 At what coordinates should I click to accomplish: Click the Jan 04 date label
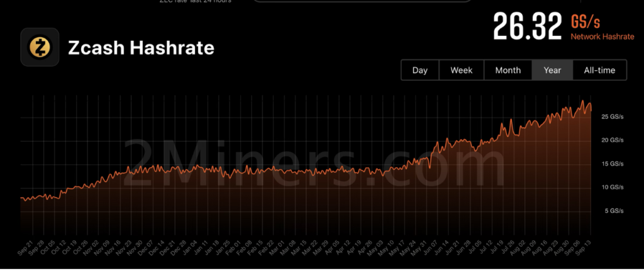[191, 248]
